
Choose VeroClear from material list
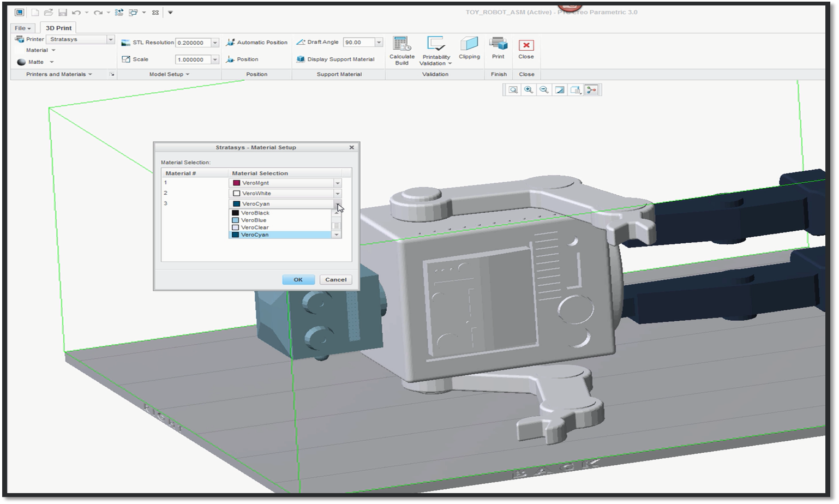pyautogui.click(x=280, y=227)
